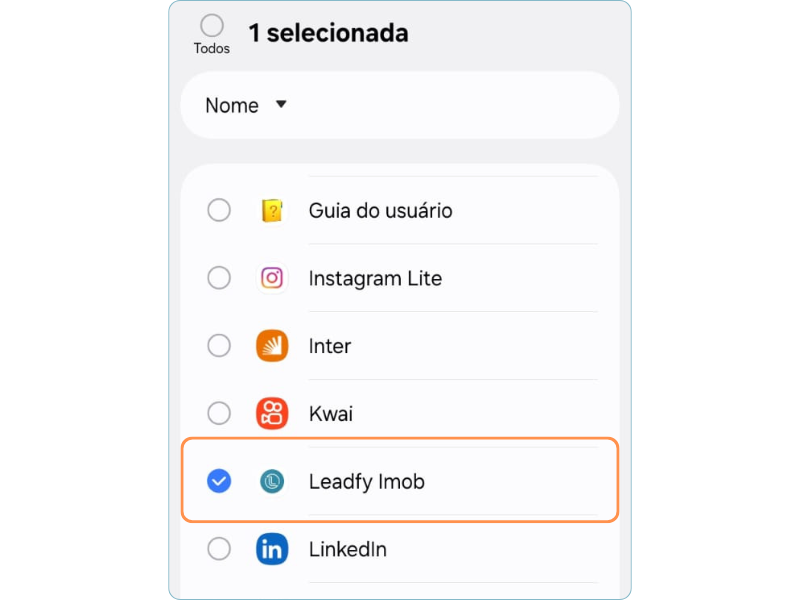800x600 pixels.
Task: Click the Inter app icon
Action: (x=272, y=346)
